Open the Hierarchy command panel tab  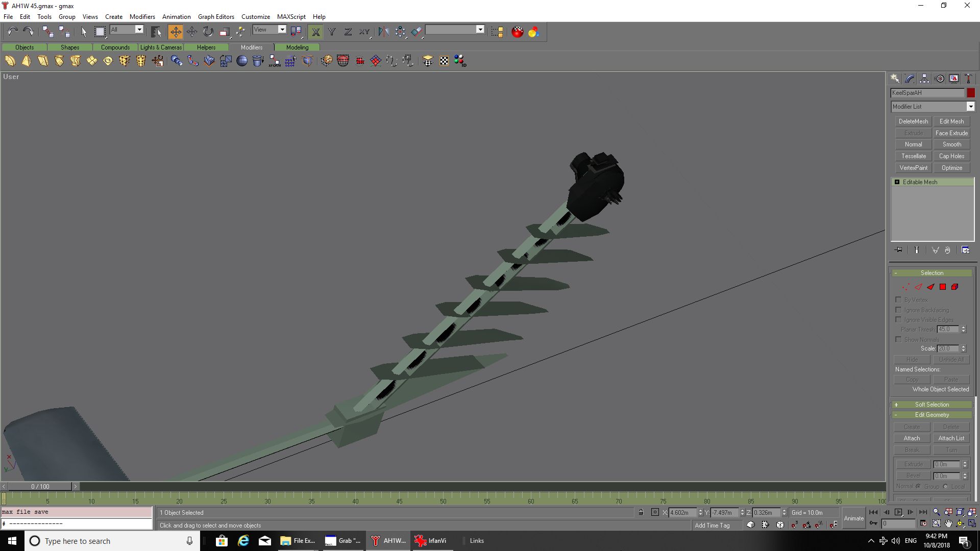pos(924,79)
